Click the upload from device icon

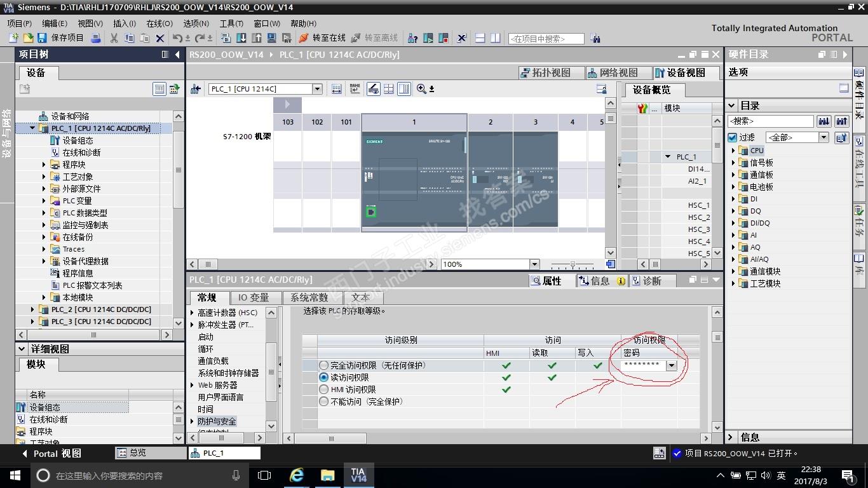(x=256, y=38)
